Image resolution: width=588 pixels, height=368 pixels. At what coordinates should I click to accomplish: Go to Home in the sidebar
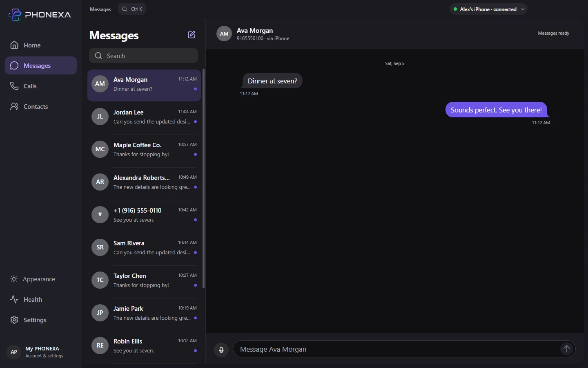tap(41, 45)
